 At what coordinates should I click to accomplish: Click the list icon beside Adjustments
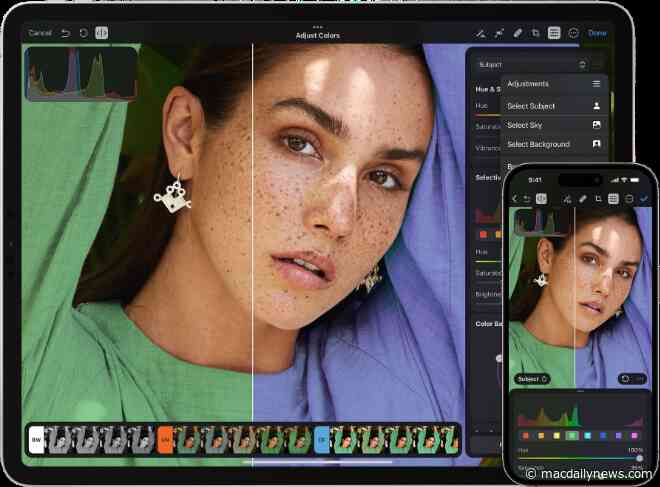point(596,84)
